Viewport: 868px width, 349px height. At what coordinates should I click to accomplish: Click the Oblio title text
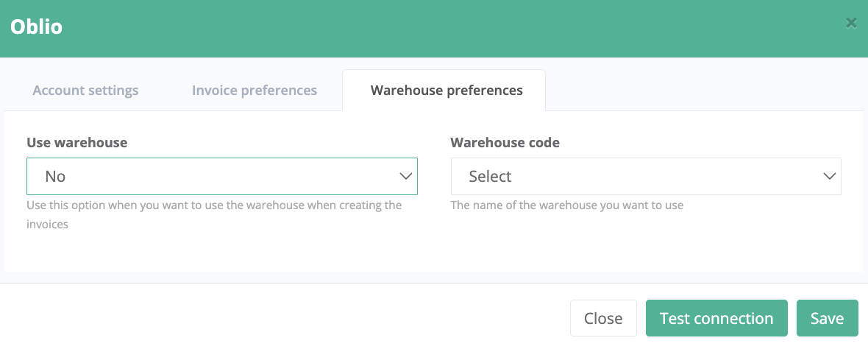(36, 27)
